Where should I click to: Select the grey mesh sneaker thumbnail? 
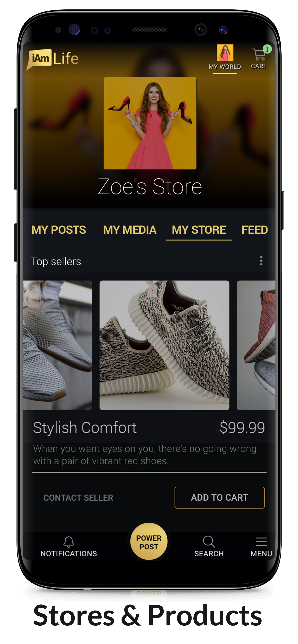click(x=57, y=345)
